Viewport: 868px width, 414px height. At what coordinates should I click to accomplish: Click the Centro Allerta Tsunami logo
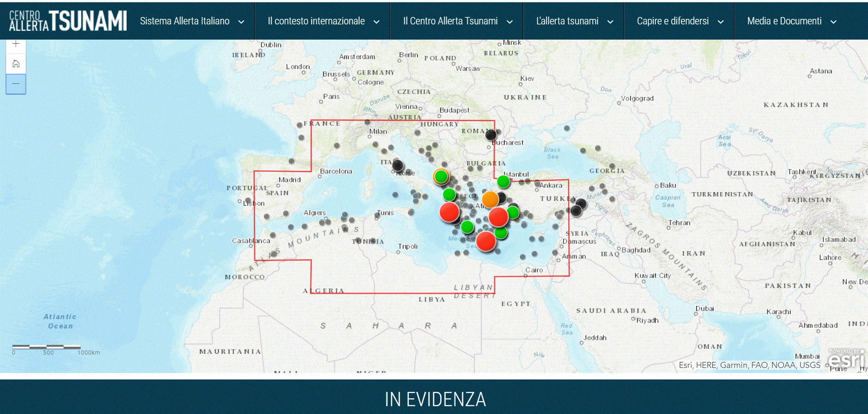point(68,21)
